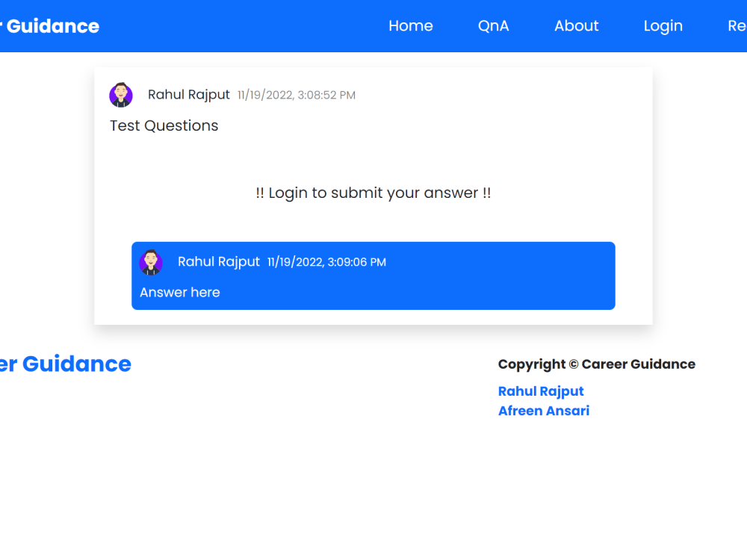
Task: Open the Home nav link
Action: click(x=411, y=25)
